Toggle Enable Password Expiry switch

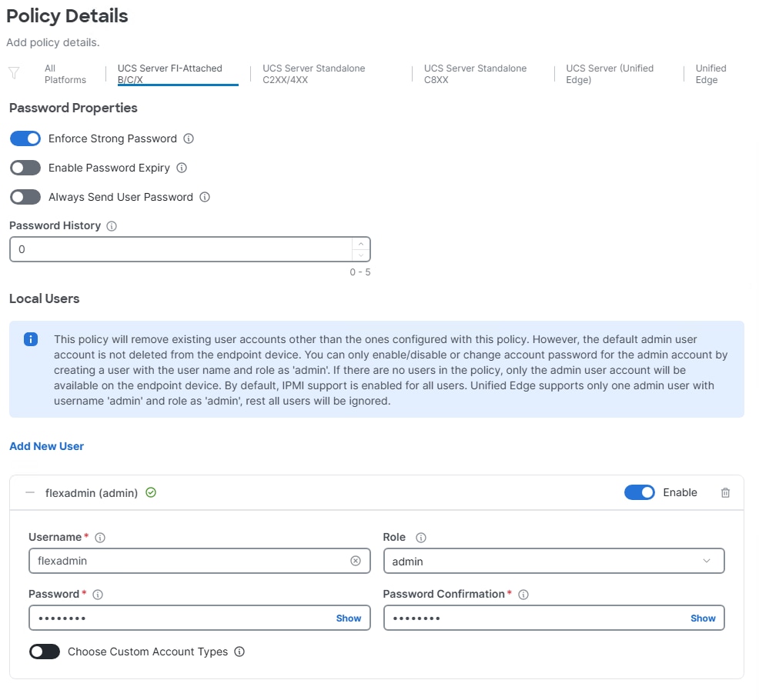click(25, 168)
